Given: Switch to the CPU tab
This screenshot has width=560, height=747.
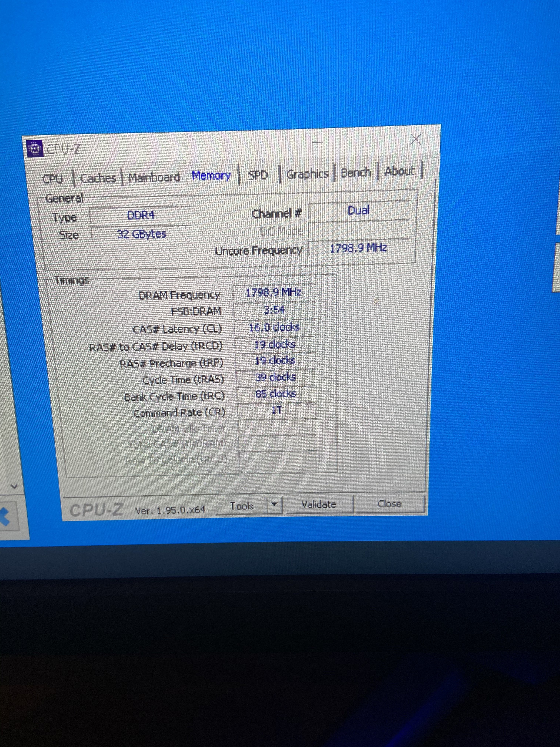Looking at the screenshot, I should (52, 179).
